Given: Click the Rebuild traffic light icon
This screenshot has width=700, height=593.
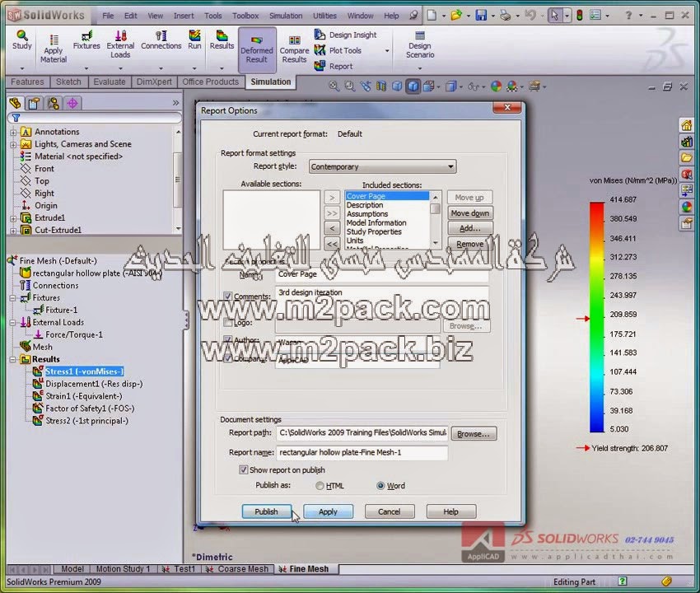Looking at the screenshot, I should pos(580,16).
